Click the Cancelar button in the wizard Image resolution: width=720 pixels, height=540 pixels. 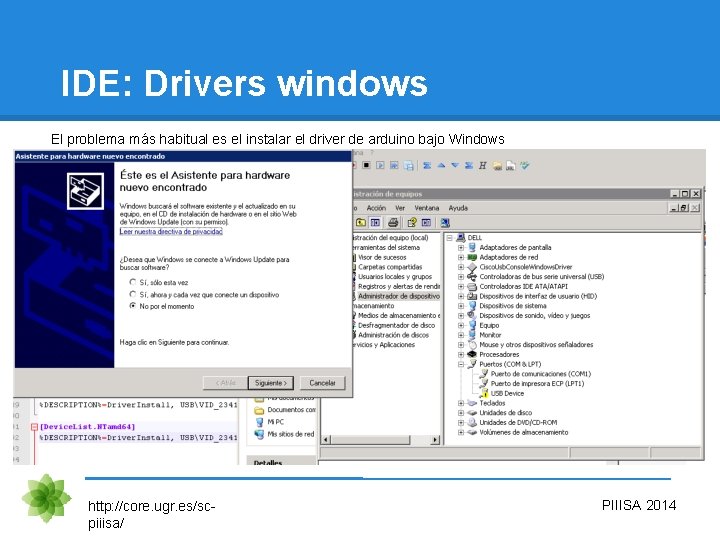coord(322,383)
